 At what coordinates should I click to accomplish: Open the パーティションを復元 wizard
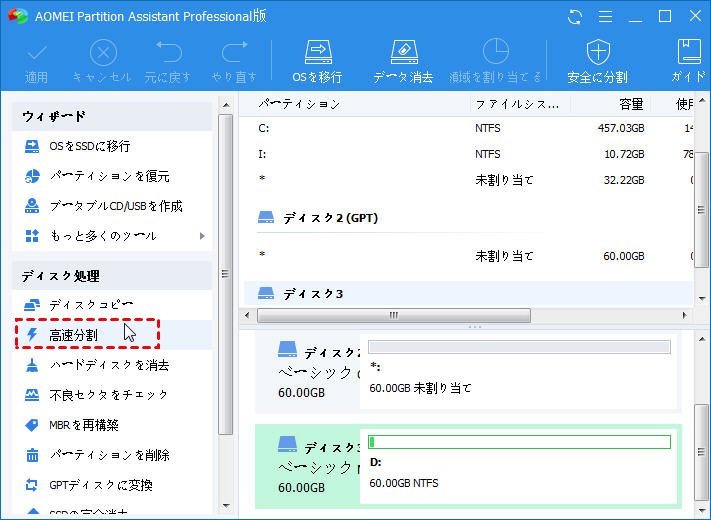coord(112,176)
